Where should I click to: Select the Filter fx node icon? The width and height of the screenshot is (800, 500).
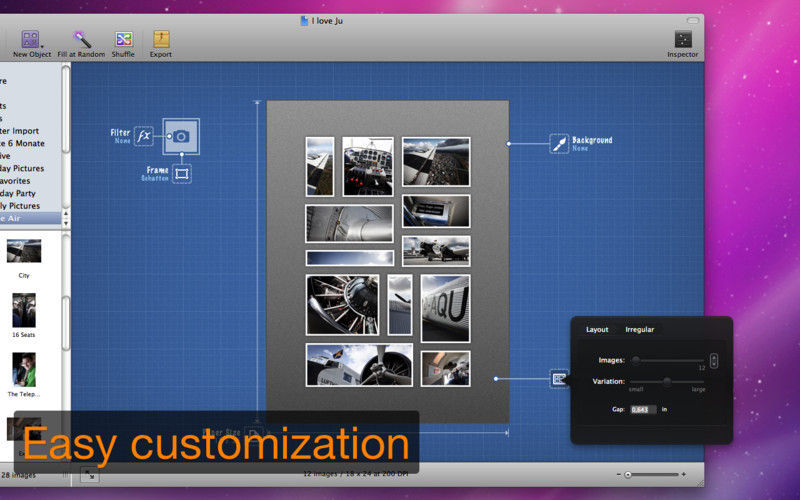tap(144, 136)
